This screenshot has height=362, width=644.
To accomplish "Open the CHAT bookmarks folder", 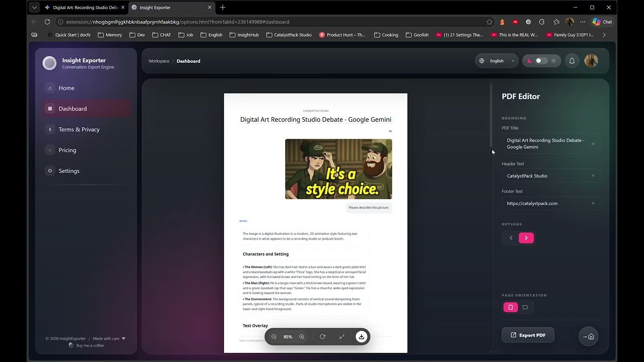I will tap(162, 35).
